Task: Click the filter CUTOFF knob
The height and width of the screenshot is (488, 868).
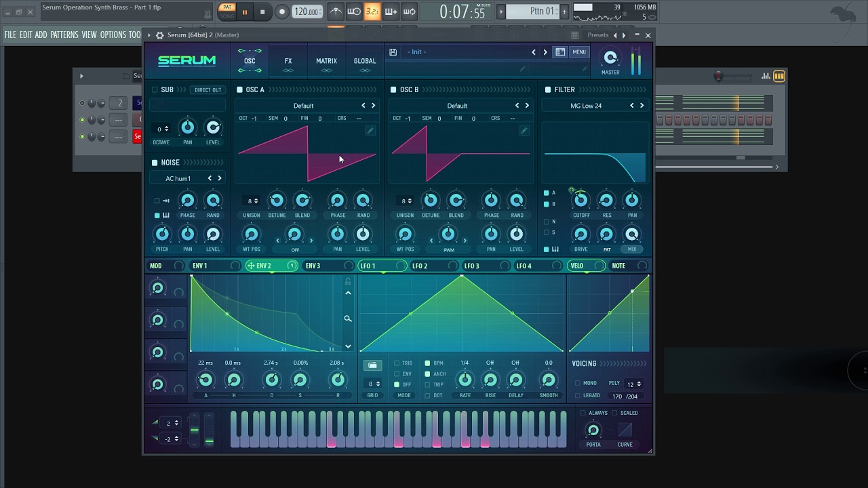Action: click(x=581, y=201)
